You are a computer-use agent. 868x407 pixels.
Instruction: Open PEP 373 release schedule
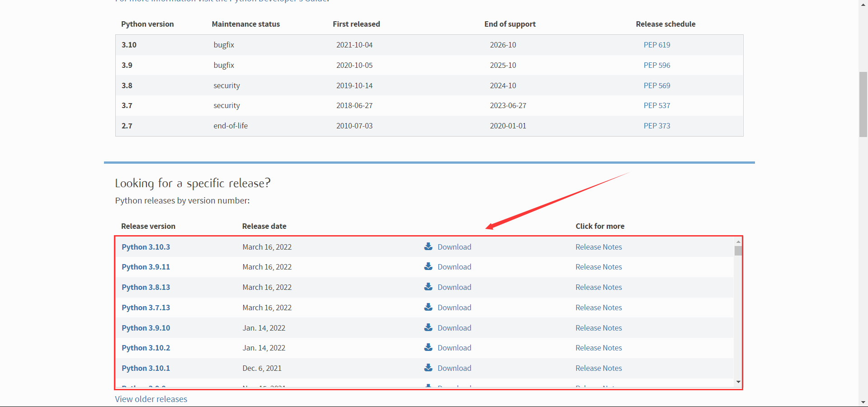[657, 126]
